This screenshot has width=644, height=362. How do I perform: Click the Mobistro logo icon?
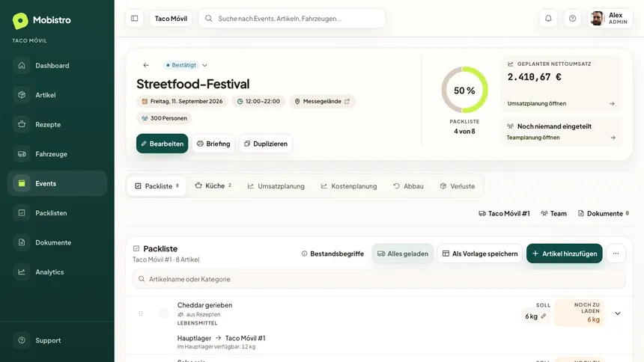(20, 20)
